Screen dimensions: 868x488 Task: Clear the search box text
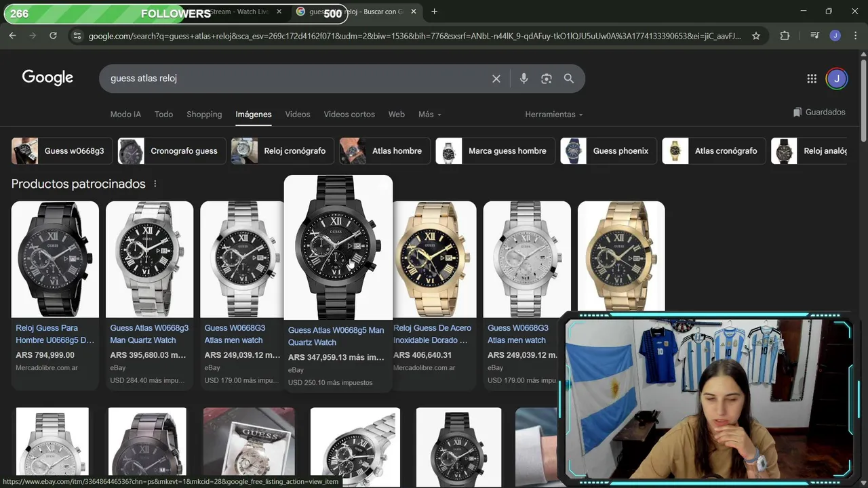[x=496, y=79]
